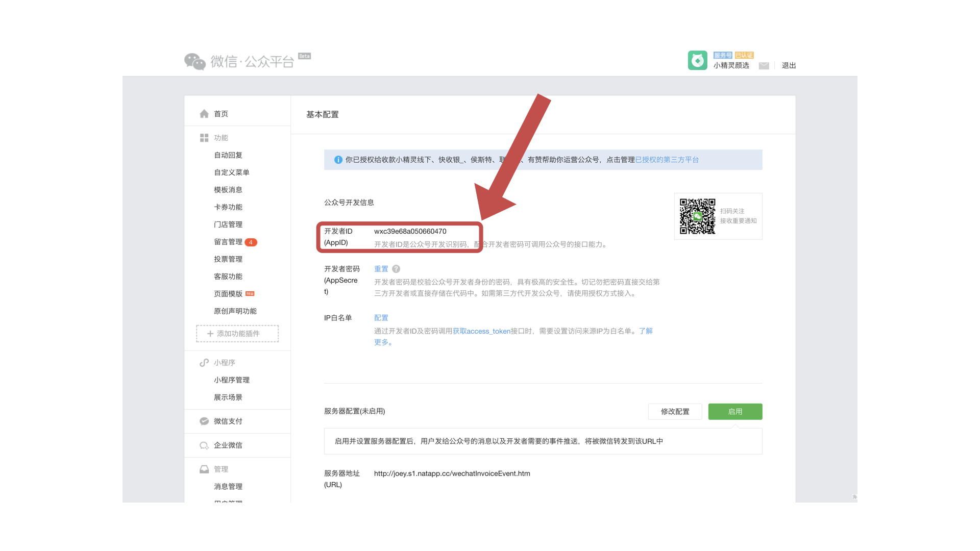This screenshot has width=980, height=551.
Task: Open 企业微信 section label
Action: pyautogui.click(x=228, y=445)
